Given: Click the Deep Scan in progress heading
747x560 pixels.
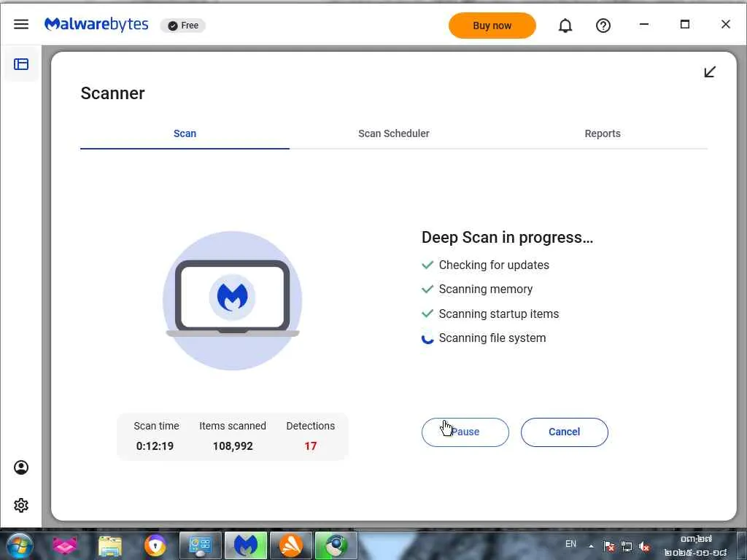Looking at the screenshot, I should pos(508,238).
